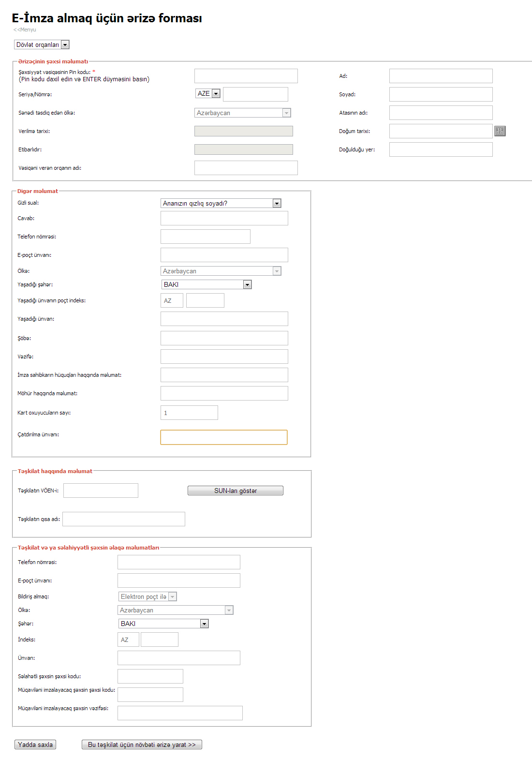Click Müqaviləni imzalayacaq şəxsin vəzifəsi field
The width and height of the screenshot is (532, 774).
click(x=180, y=713)
